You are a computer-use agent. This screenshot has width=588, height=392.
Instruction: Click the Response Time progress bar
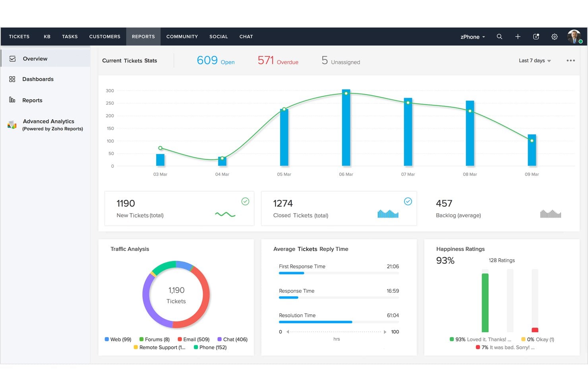(339, 297)
